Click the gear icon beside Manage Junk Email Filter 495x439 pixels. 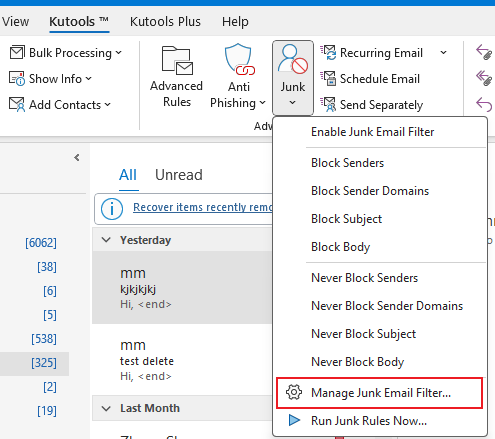(x=294, y=392)
